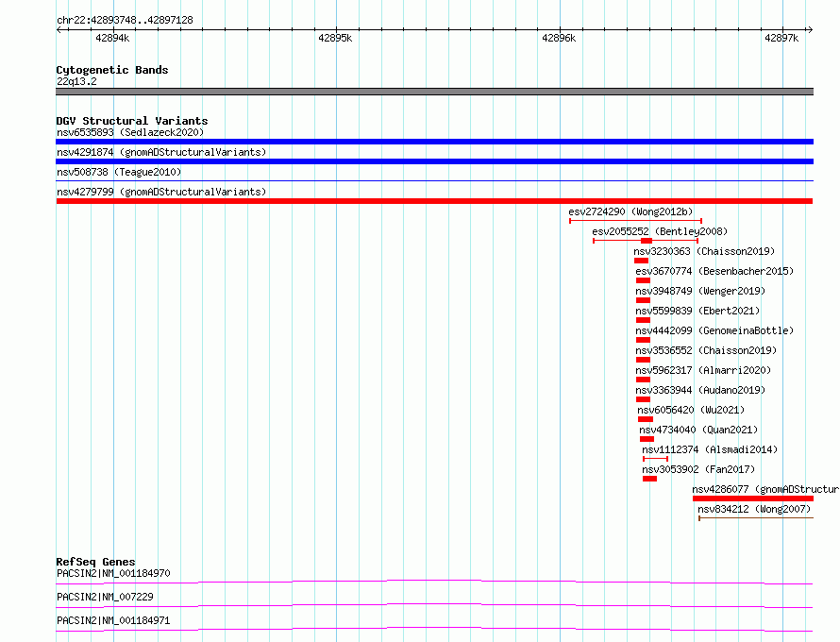The height and width of the screenshot is (642, 840).
Task: Click the magenta line under PACSIN2|NM_001184971
Action: (434, 629)
